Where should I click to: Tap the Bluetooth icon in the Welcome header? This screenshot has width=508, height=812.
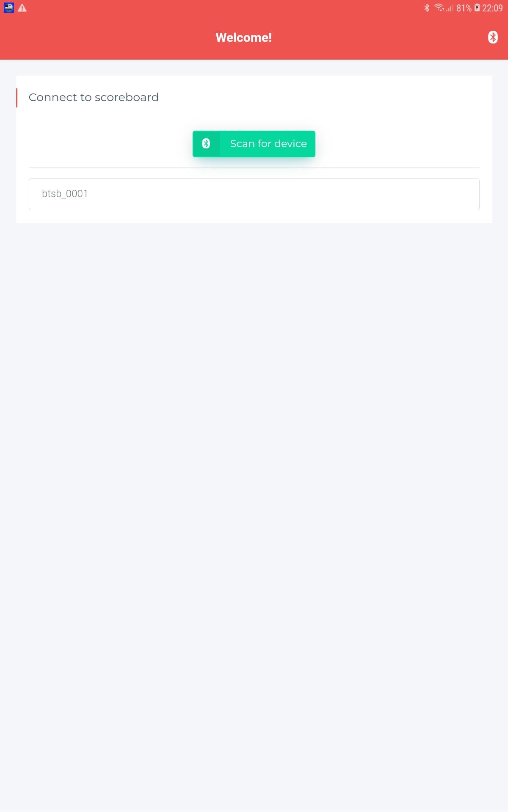click(x=493, y=38)
